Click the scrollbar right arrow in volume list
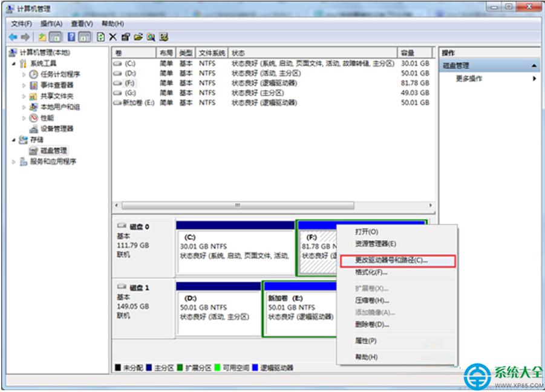The width and height of the screenshot is (545, 392). coord(430,206)
